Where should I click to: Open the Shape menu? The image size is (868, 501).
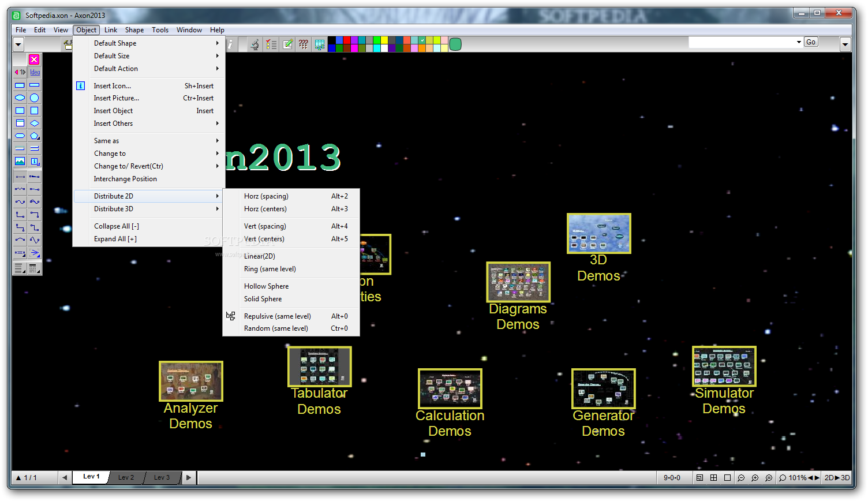pos(134,30)
